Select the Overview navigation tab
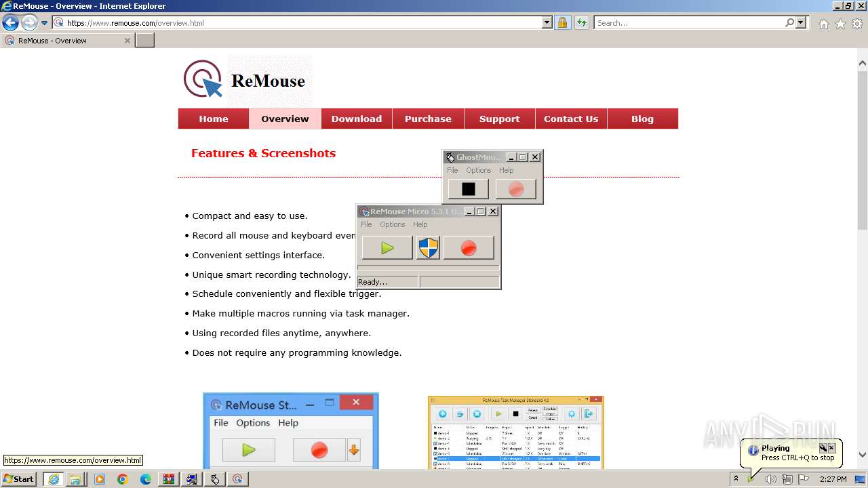Screen dimensions: 868x488 285,119
